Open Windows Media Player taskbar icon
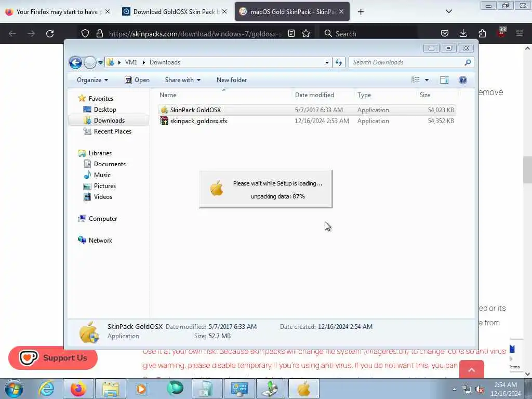The height and width of the screenshot is (399, 532). point(142,389)
